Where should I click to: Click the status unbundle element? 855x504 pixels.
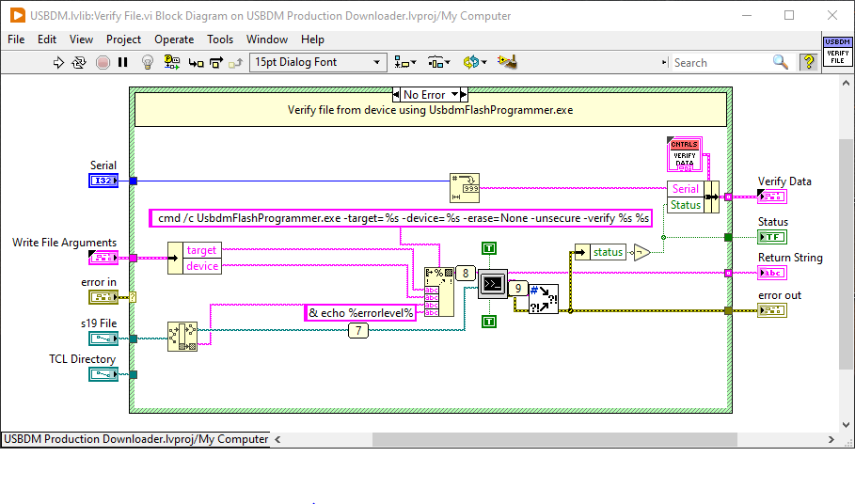tap(608, 252)
